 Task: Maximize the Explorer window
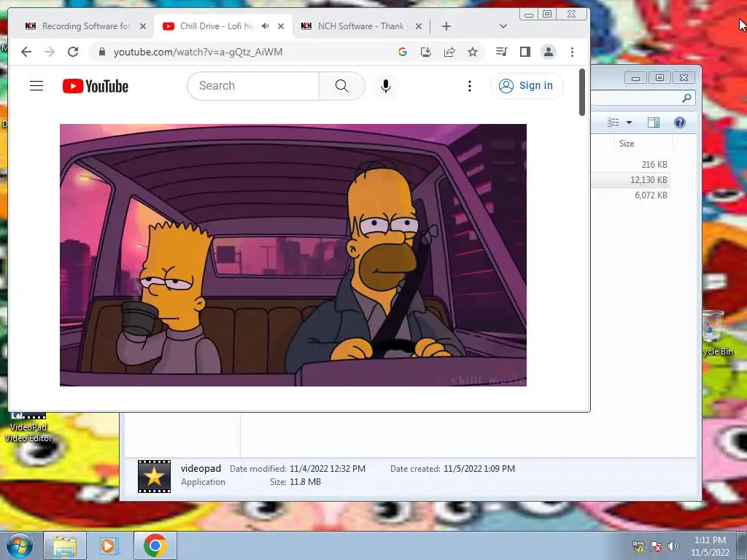659,77
